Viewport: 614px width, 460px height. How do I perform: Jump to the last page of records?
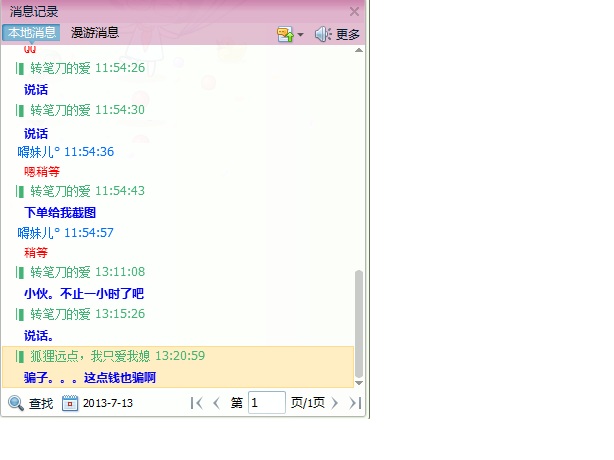355,403
